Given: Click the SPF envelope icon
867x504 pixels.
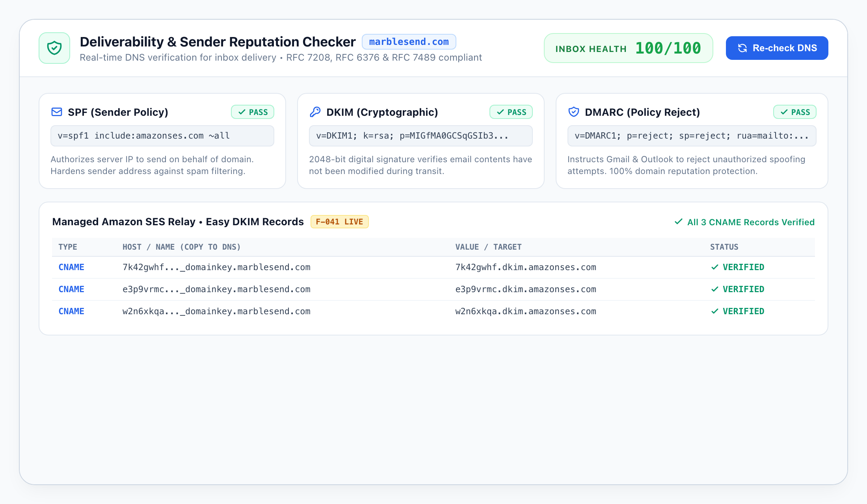Looking at the screenshot, I should (57, 112).
